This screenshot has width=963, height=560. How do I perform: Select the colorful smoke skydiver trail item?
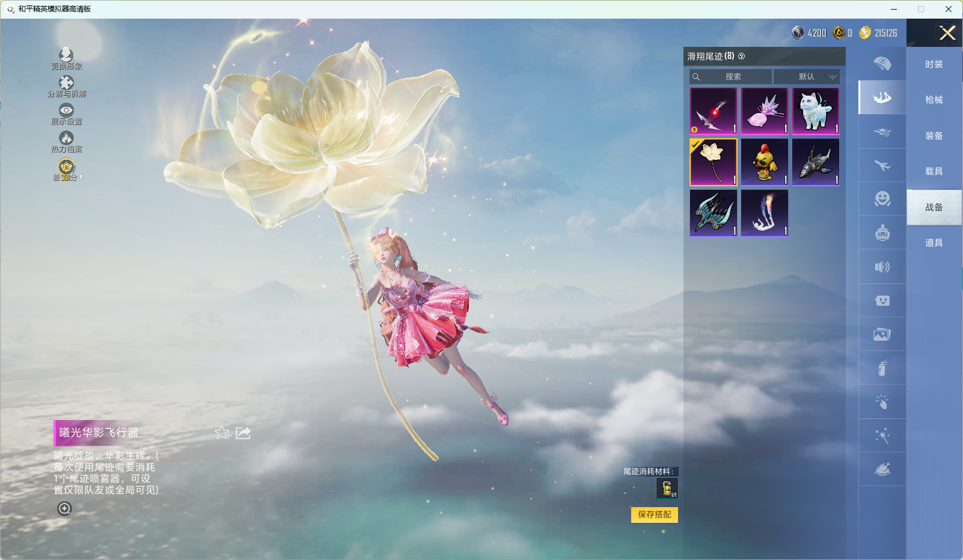point(765,213)
